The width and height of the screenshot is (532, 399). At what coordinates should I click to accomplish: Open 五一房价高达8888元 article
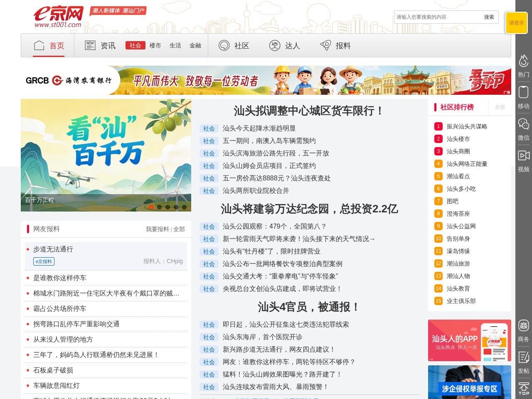[276, 178]
